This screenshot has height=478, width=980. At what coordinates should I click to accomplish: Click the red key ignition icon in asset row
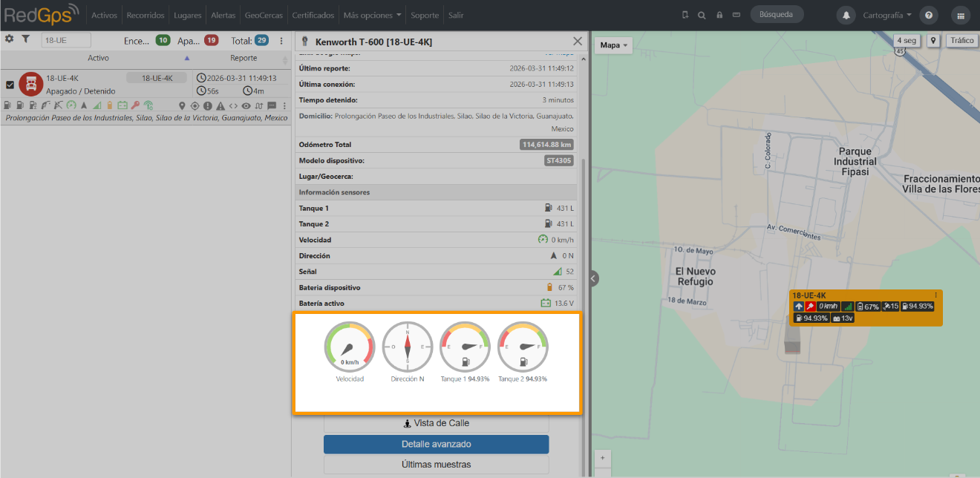coord(135,105)
